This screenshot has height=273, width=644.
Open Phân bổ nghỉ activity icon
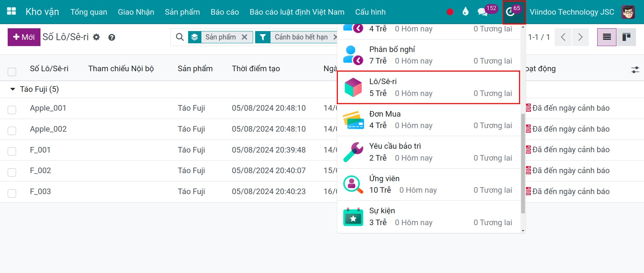click(353, 55)
